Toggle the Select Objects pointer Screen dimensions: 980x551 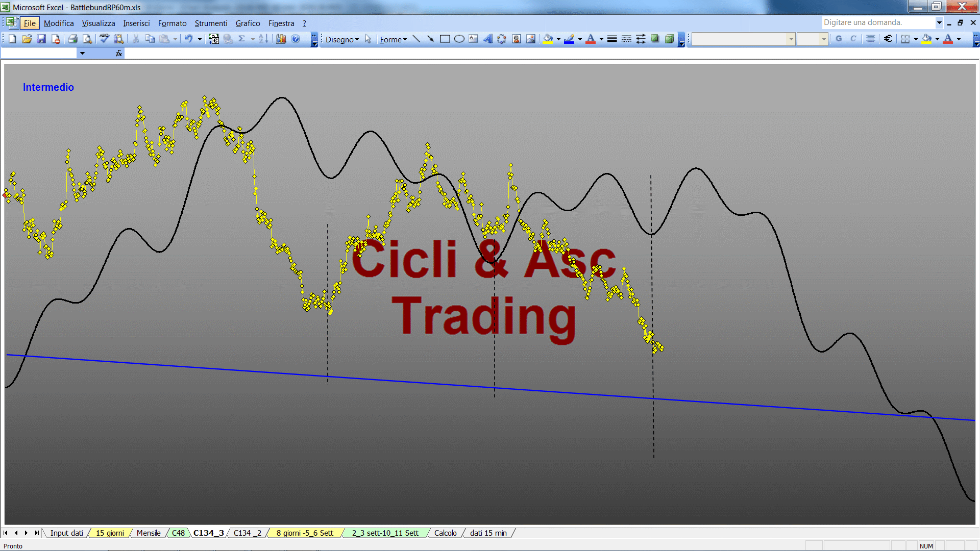tap(368, 39)
